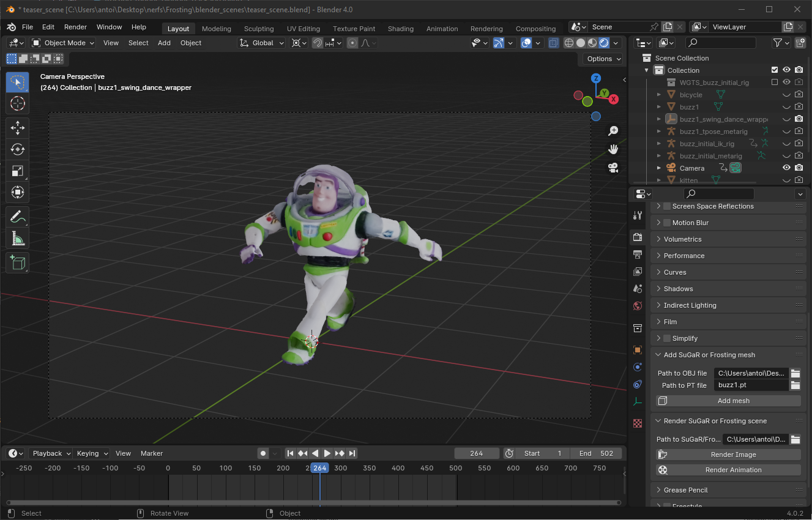Open the Collection properties tab
The image size is (812, 520).
638,328
